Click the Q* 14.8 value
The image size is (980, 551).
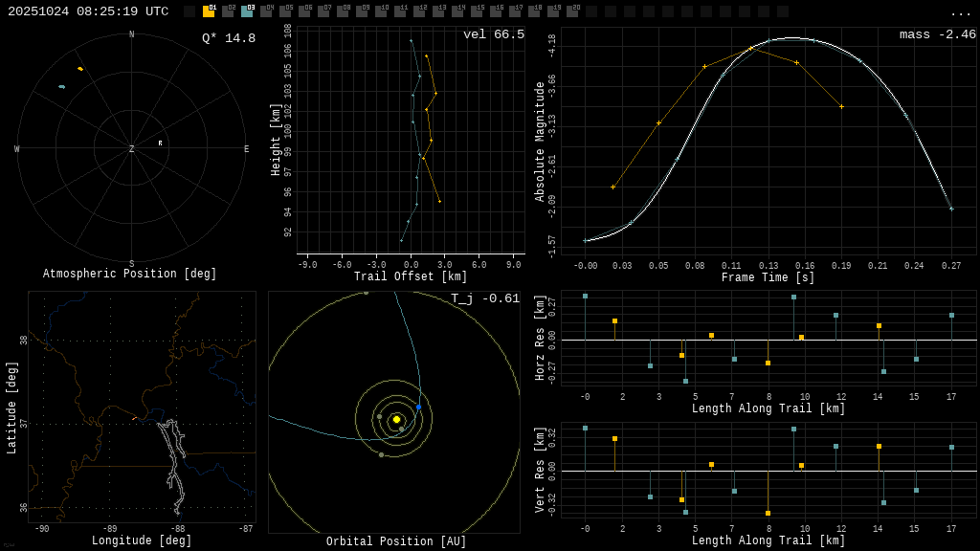[229, 39]
